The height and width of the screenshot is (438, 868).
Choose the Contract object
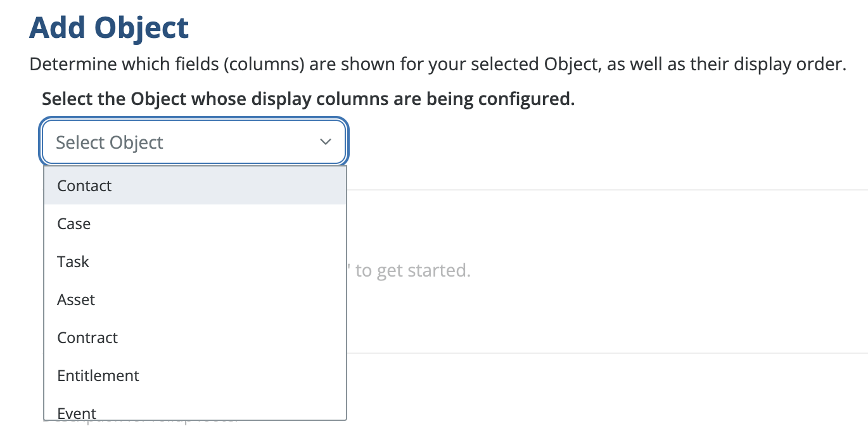click(87, 337)
